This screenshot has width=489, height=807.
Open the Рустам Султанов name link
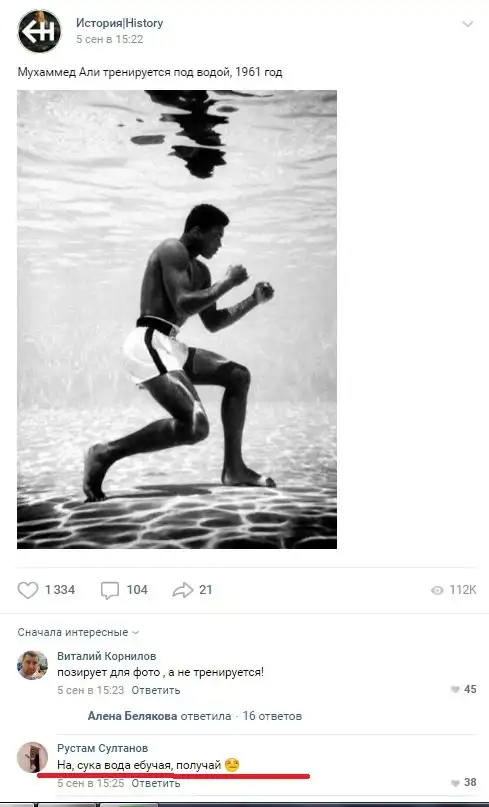click(102, 748)
